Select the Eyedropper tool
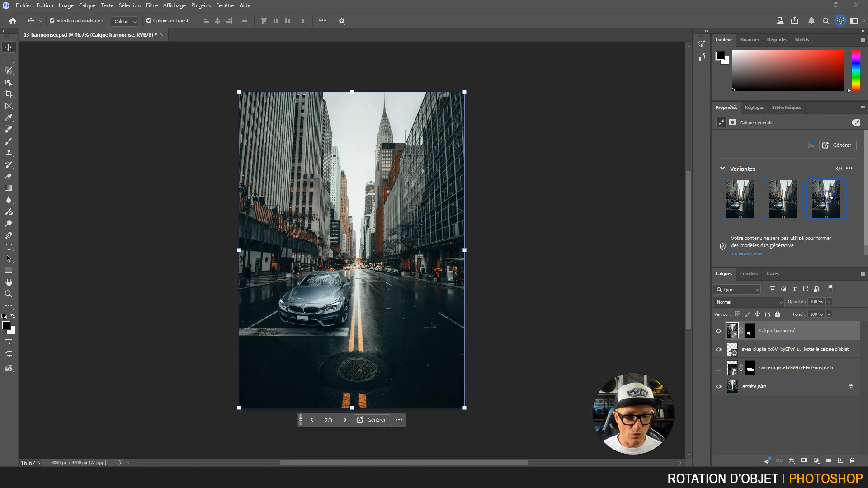The height and width of the screenshot is (488, 868). click(x=9, y=117)
